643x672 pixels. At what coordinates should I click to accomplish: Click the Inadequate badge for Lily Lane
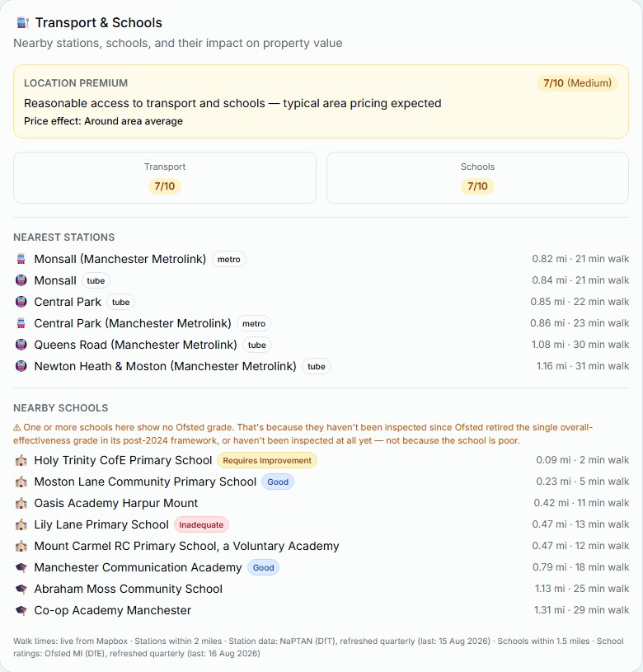[x=201, y=524]
